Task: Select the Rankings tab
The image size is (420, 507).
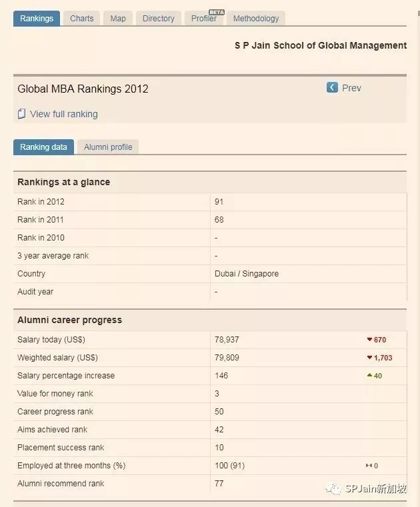Action: [x=37, y=19]
